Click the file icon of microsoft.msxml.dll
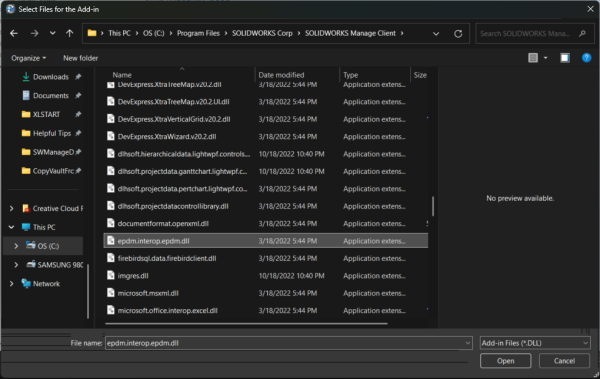This screenshot has height=379, width=600. tap(111, 293)
